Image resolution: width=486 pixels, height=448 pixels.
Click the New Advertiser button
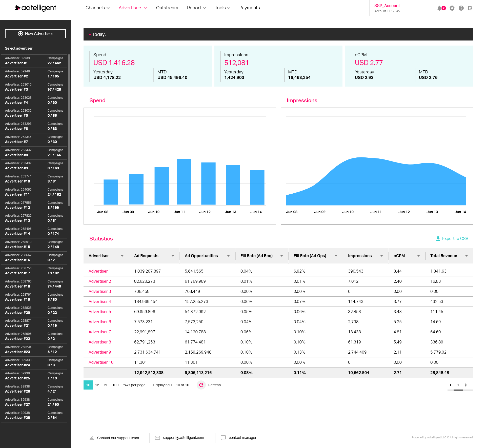35,33
